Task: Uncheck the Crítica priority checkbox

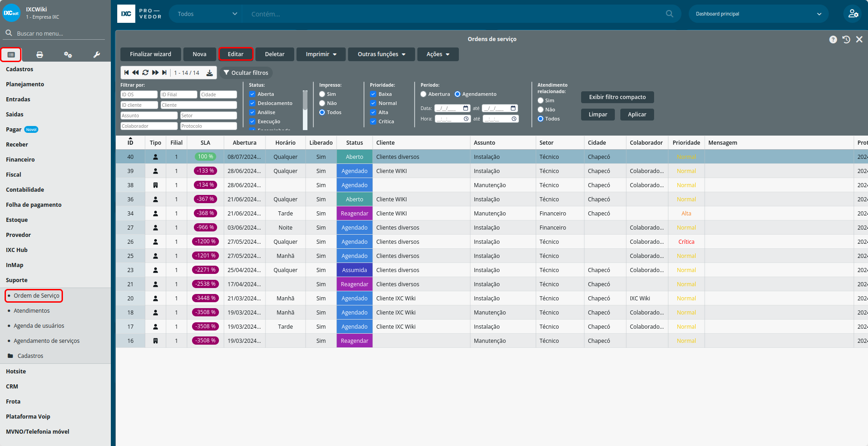Action: click(x=373, y=121)
